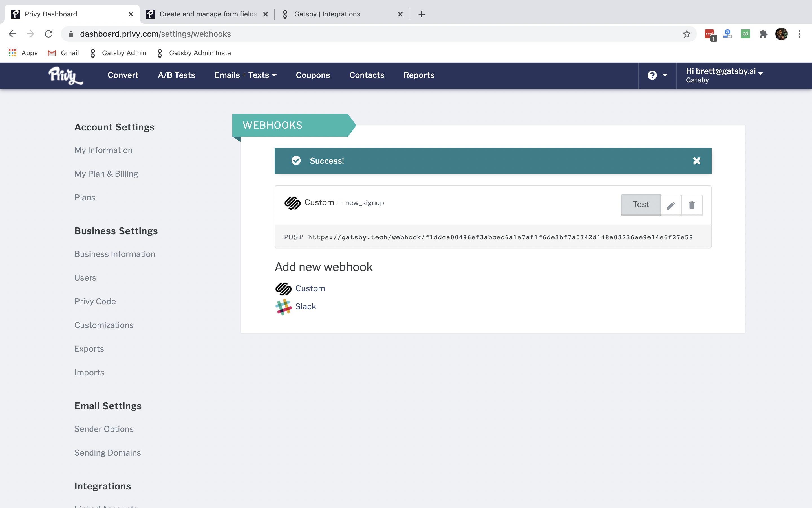
Task: Open the Convert menu item
Action: [x=123, y=75]
